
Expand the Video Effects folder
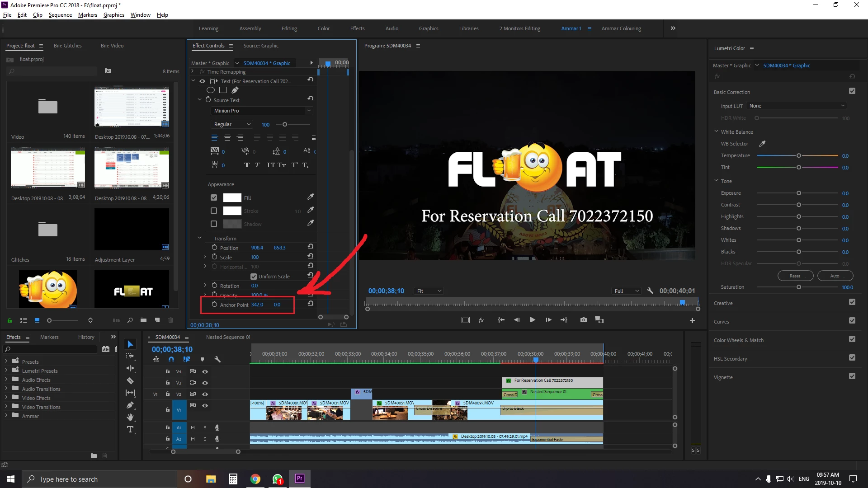click(6, 398)
